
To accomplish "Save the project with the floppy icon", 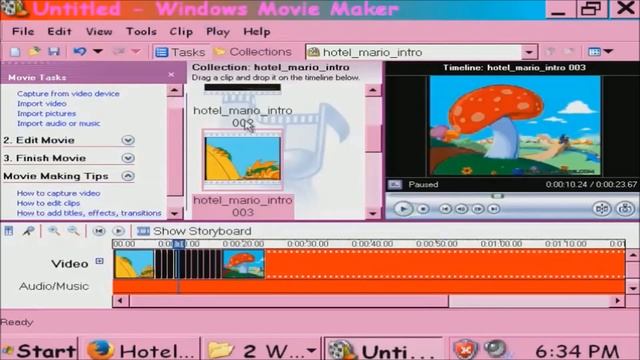I will [x=54, y=51].
